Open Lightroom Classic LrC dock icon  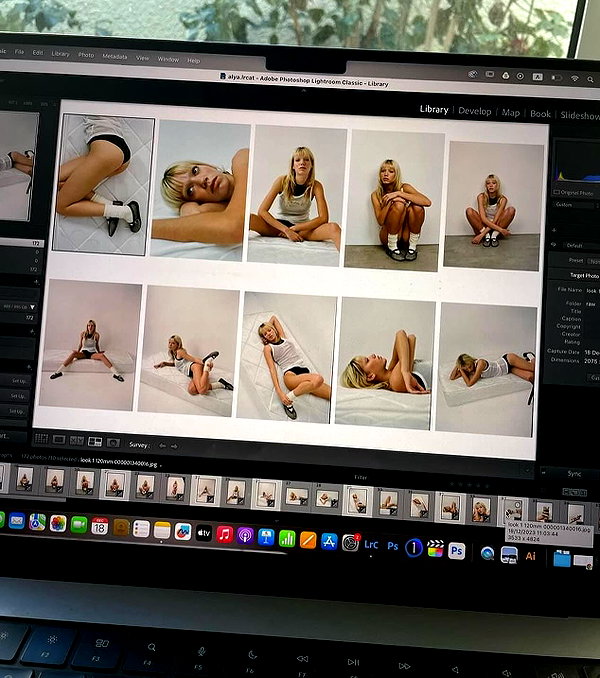371,544
